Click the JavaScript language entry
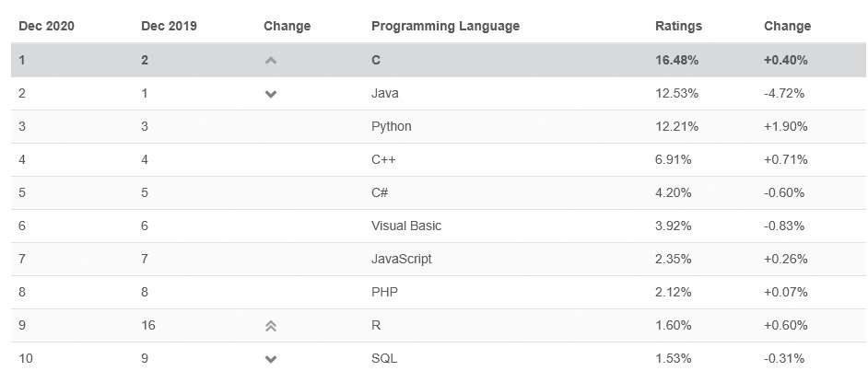The image size is (868, 371). (x=402, y=259)
